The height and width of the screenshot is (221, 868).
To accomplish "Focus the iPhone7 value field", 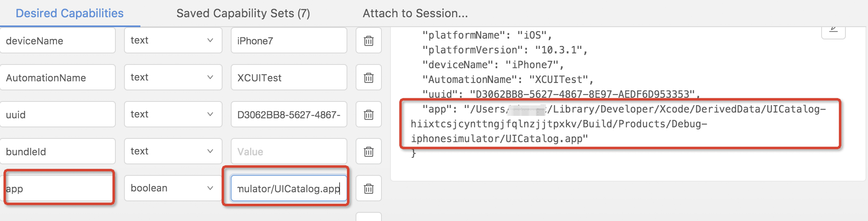I will click(x=289, y=41).
